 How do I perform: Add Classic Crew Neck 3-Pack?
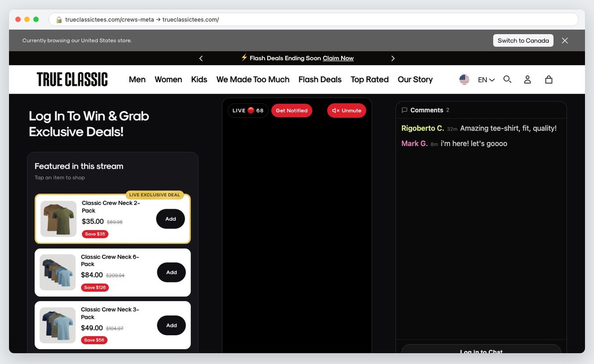tap(171, 325)
